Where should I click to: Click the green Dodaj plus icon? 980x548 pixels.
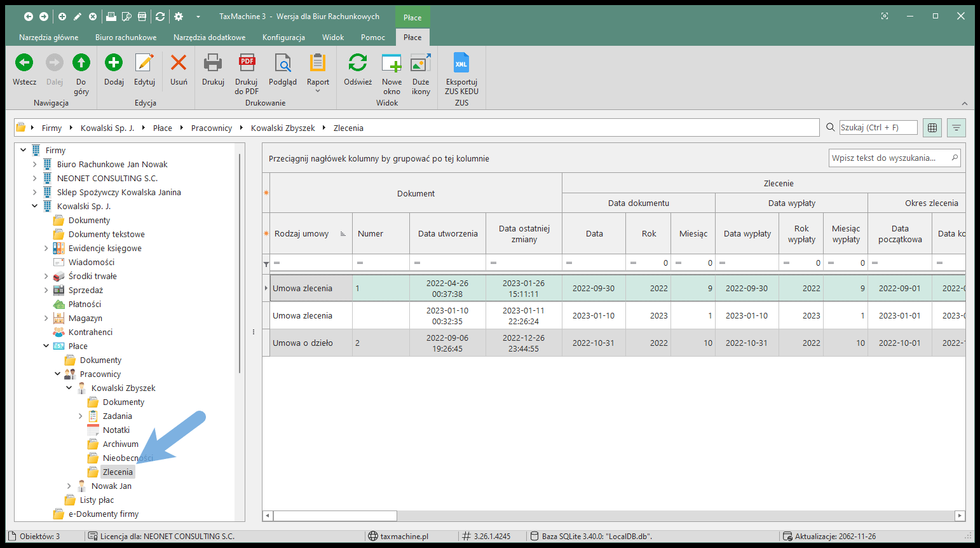pos(114,63)
